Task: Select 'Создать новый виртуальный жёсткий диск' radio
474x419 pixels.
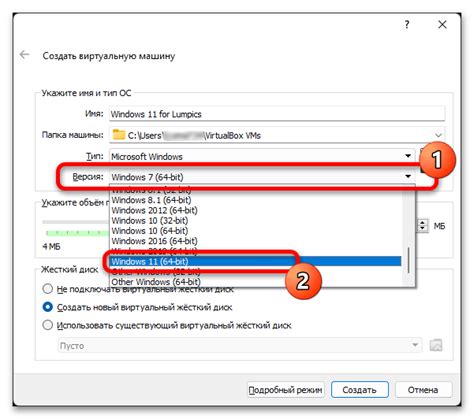Action: coord(48,307)
